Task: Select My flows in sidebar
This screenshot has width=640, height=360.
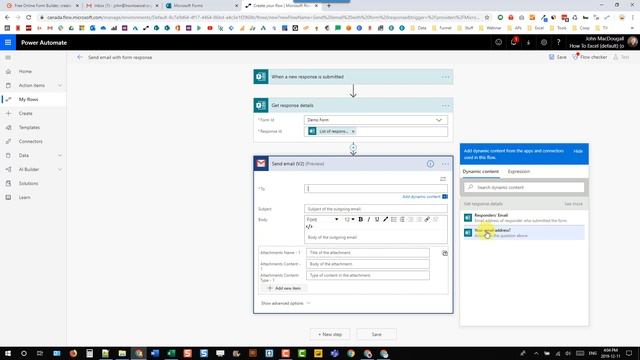Action: tap(28, 99)
